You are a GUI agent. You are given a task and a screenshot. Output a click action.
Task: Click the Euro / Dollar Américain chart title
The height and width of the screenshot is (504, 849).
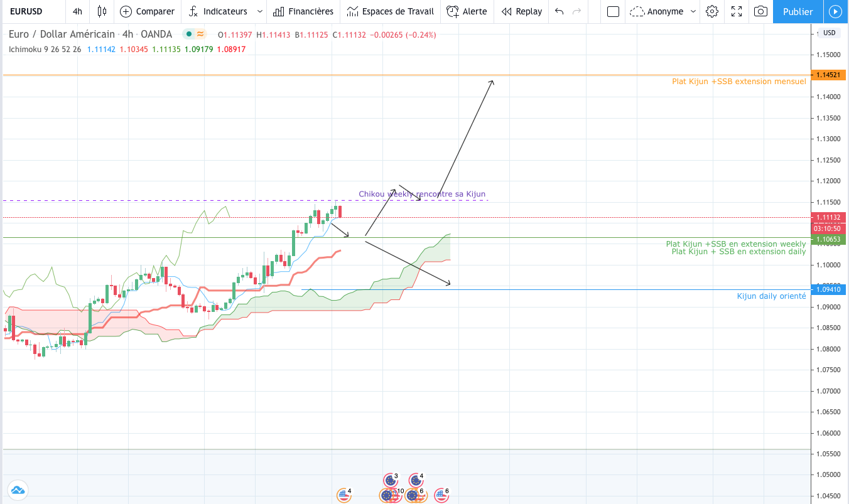click(62, 35)
